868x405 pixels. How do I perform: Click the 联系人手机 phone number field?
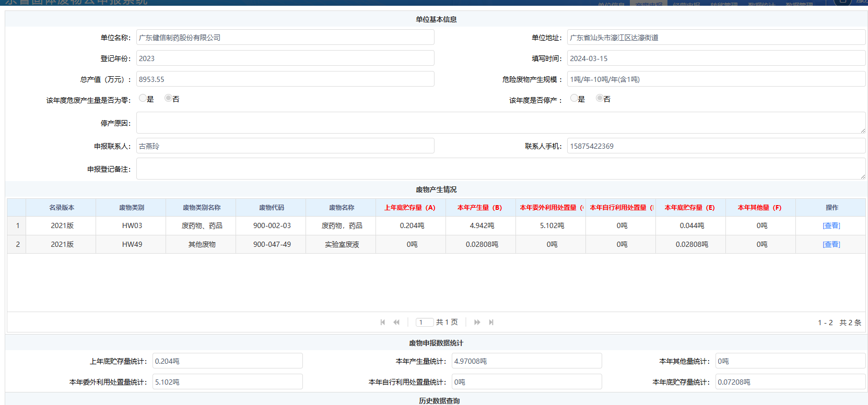coord(715,146)
